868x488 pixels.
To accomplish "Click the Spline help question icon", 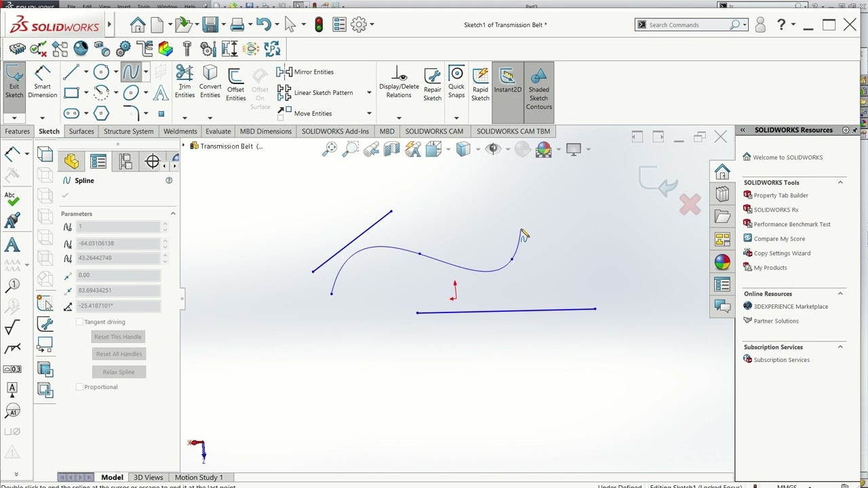I will pyautogui.click(x=169, y=180).
